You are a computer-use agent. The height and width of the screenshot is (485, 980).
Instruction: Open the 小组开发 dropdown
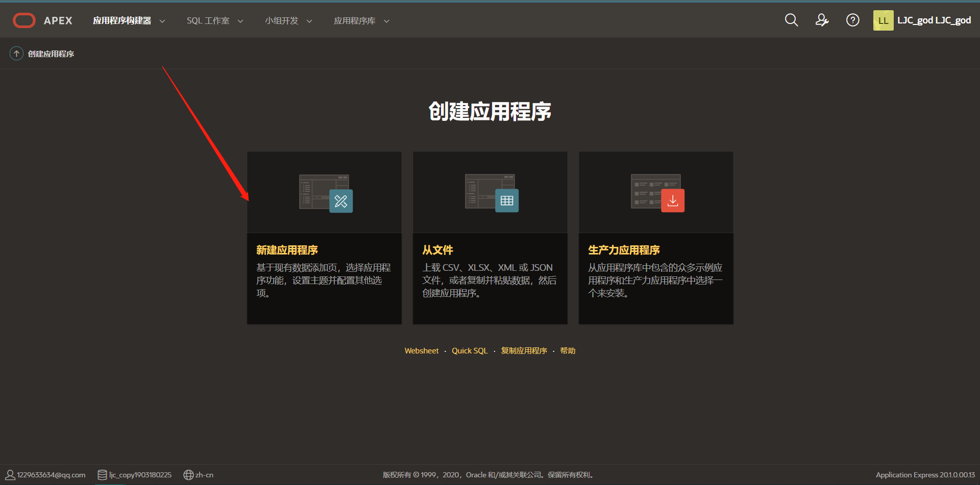tap(282, 21)
